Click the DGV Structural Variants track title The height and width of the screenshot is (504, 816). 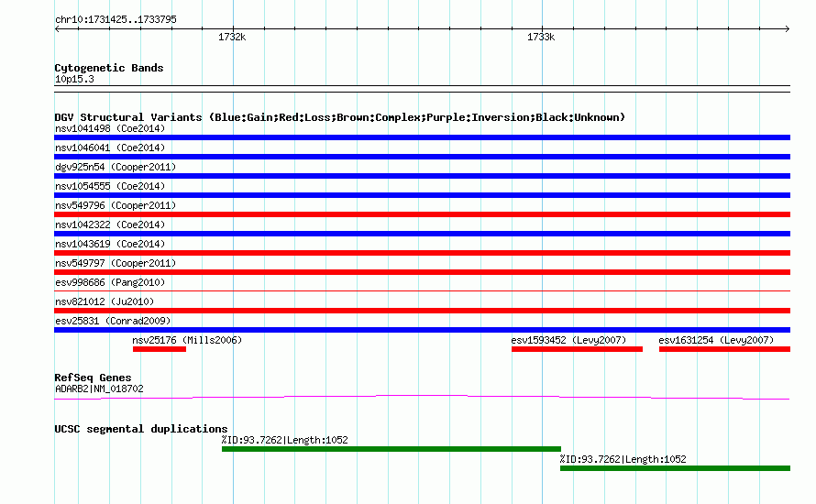(x=340, y=117)
